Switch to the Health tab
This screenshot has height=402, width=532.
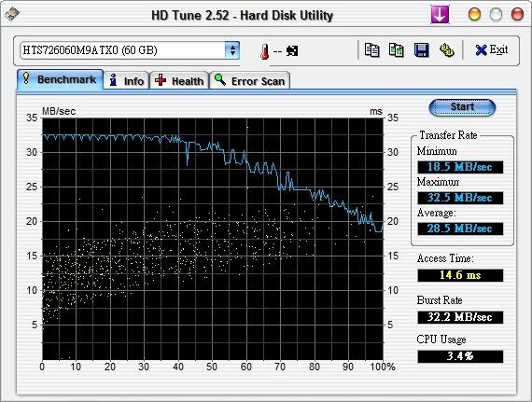tap(179, 81)
